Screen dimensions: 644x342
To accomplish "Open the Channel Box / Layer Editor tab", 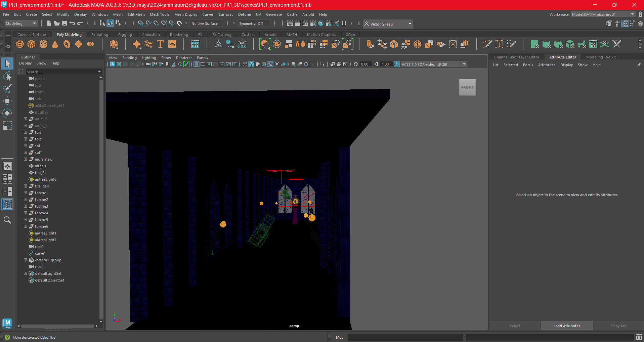I will point(516,57).
